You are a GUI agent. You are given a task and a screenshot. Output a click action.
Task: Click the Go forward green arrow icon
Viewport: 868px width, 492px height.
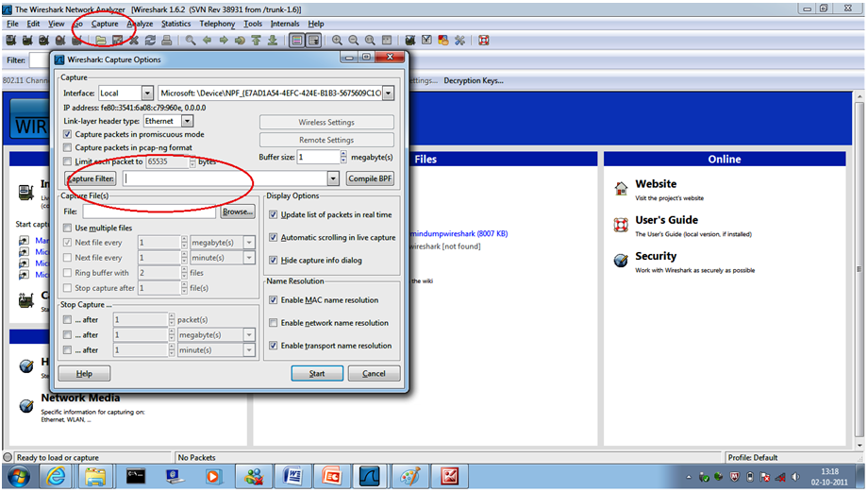pos(224,41)
